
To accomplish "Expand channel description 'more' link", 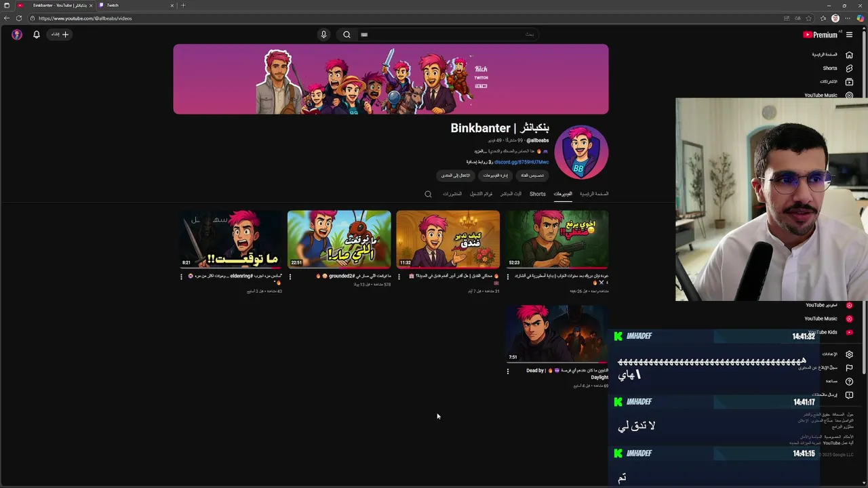I will coord(479,151).
